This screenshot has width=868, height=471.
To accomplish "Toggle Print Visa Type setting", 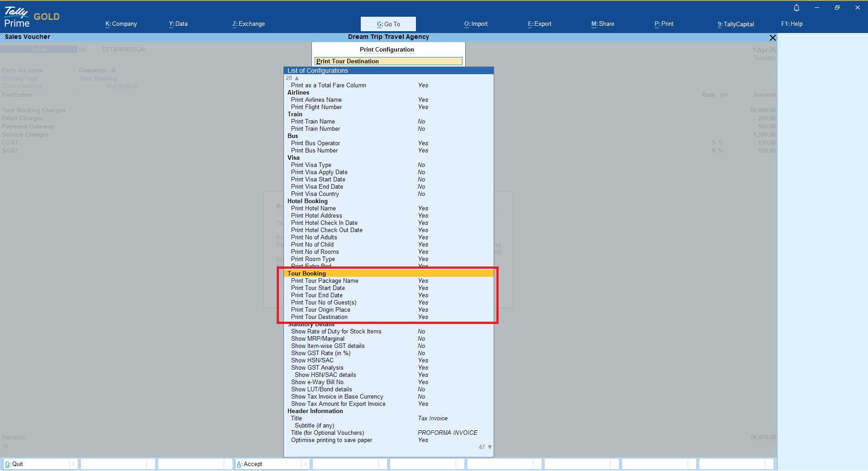I will (x=311, y=165).
